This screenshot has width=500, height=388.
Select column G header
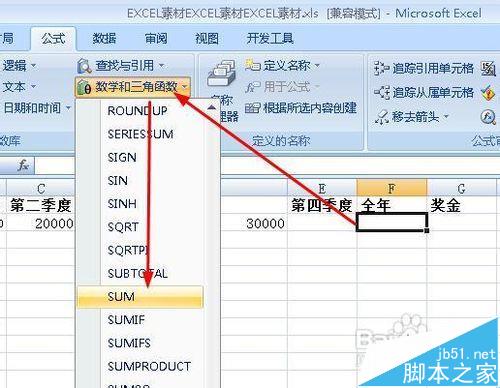click(x=462, y=188)
